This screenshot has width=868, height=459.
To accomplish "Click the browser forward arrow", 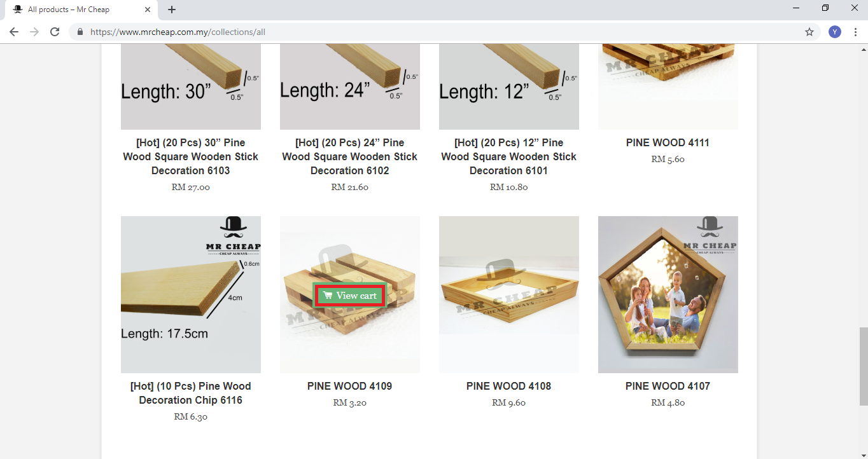I will (x=34, y=32).
